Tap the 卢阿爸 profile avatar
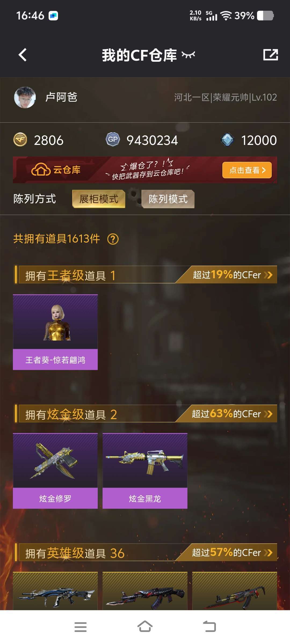This screenshot has width=290, height=644. coord(25,97)
